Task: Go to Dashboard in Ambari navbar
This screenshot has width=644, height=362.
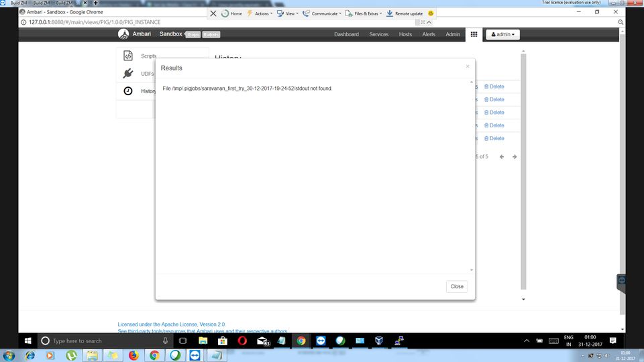Action: (x=346, y=34)
